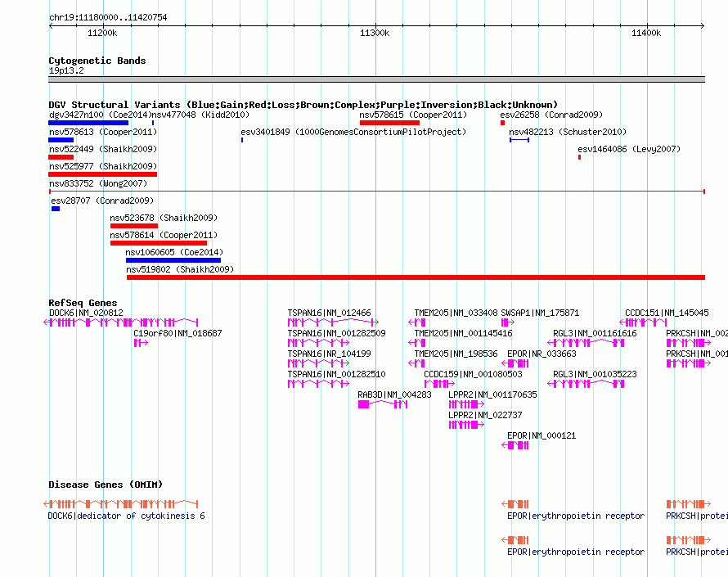Click nsv578613 (Cooper2011) label

pos(103,132)
